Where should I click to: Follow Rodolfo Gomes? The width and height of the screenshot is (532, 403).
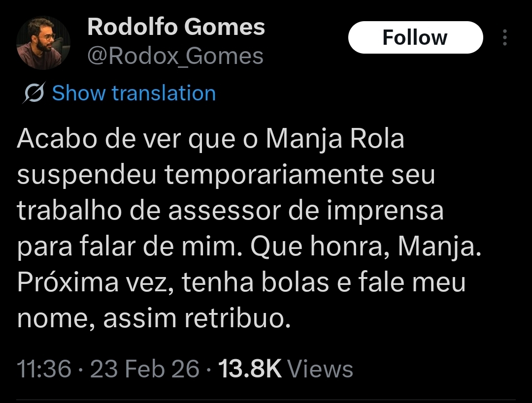(415, 37)
